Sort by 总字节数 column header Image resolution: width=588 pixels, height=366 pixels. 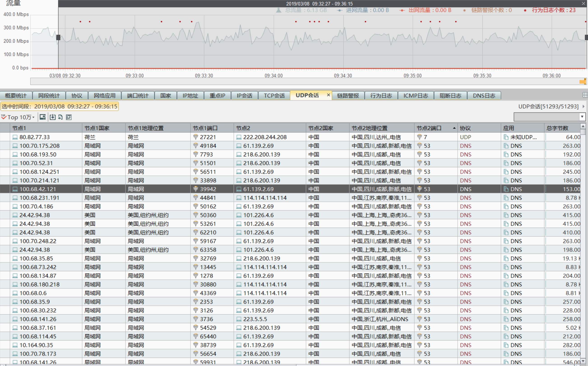point(562,128)
